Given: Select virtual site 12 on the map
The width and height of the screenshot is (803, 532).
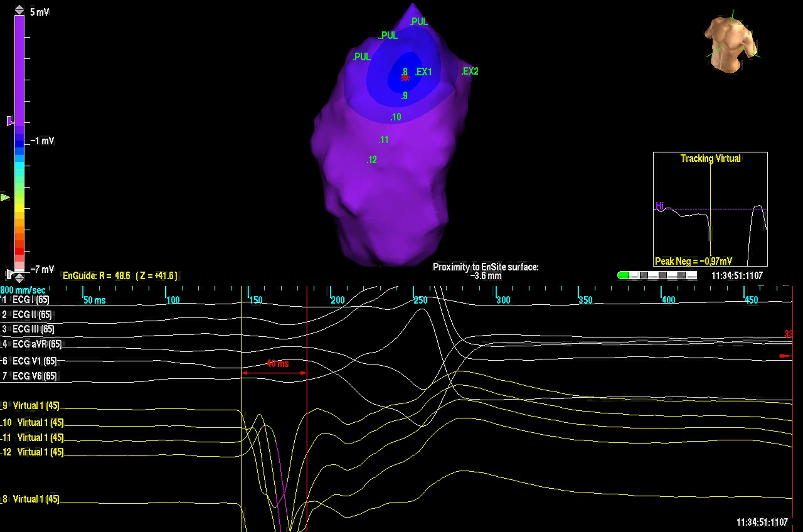Looking at the screenshot, I should pos(372,160).
